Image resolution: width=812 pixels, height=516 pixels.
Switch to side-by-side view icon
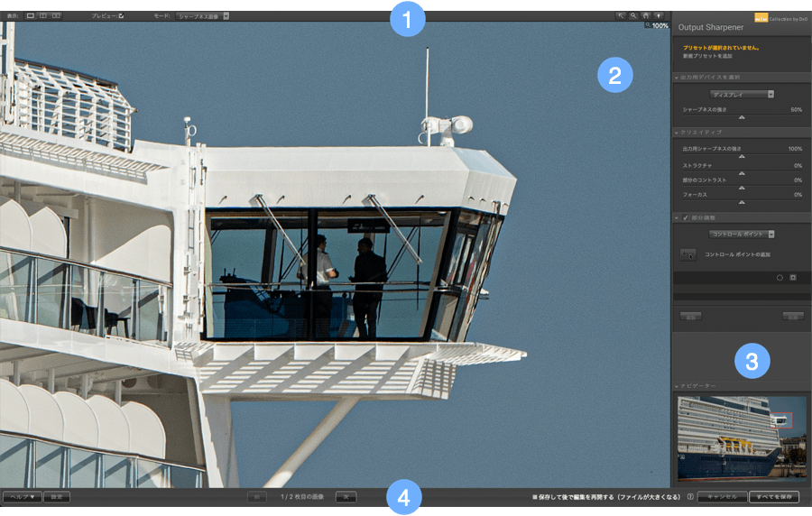[56, 16]
